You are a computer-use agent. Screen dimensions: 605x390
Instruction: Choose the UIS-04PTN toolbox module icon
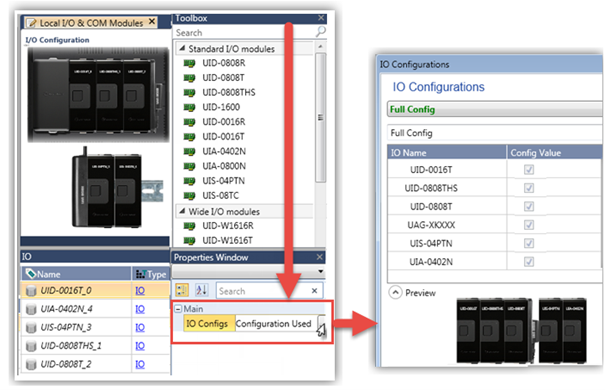pyautogui.click(x=189, y=181)
